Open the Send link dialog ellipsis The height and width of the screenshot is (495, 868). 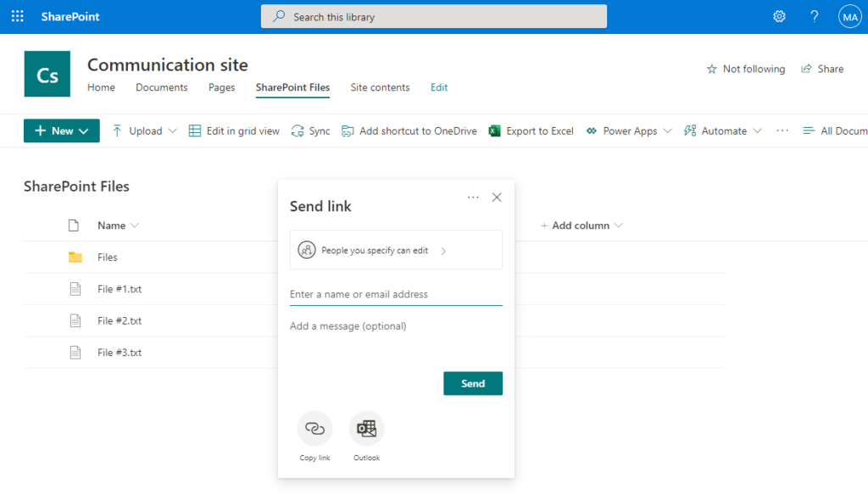pyautogui.click(x=473, y=197)
